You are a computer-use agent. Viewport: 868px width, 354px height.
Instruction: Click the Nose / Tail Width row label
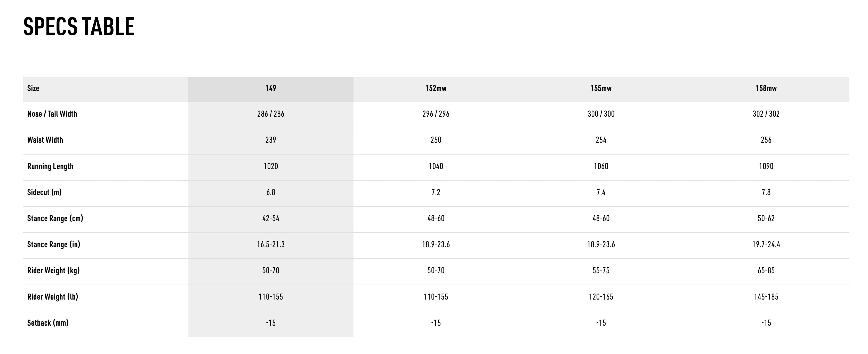[52, 114]
